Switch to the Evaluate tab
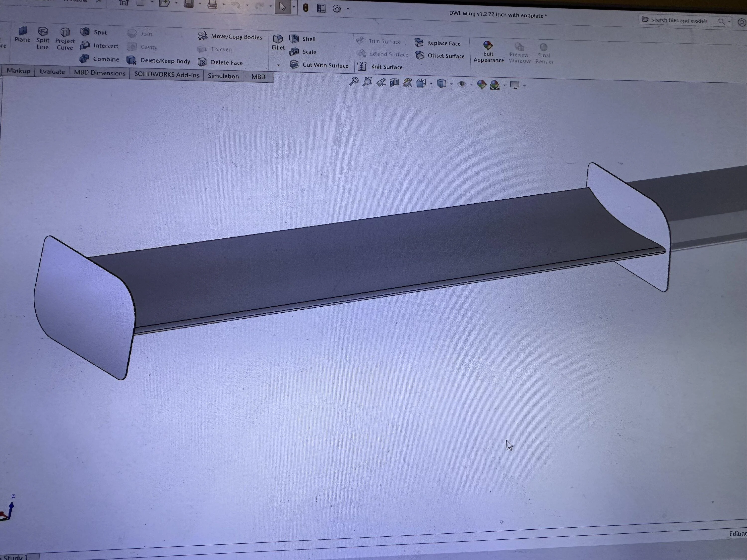Viewport: 747px width, 560px height. pyautogui.click(x=52, y=72)
